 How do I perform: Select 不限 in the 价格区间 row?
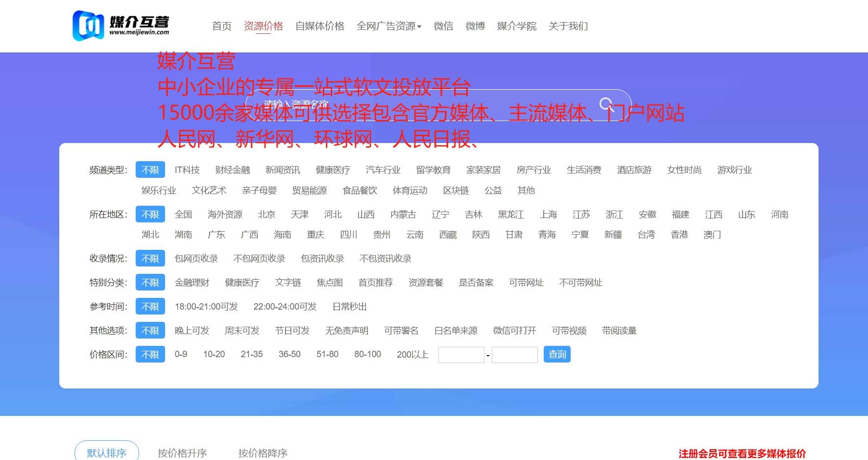coord(150,354)
